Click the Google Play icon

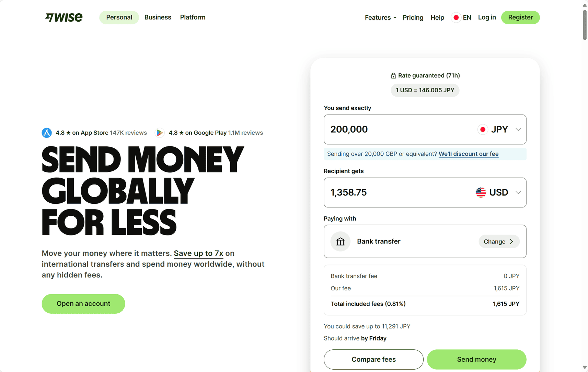pyautogui.click(x=160, y=133)
